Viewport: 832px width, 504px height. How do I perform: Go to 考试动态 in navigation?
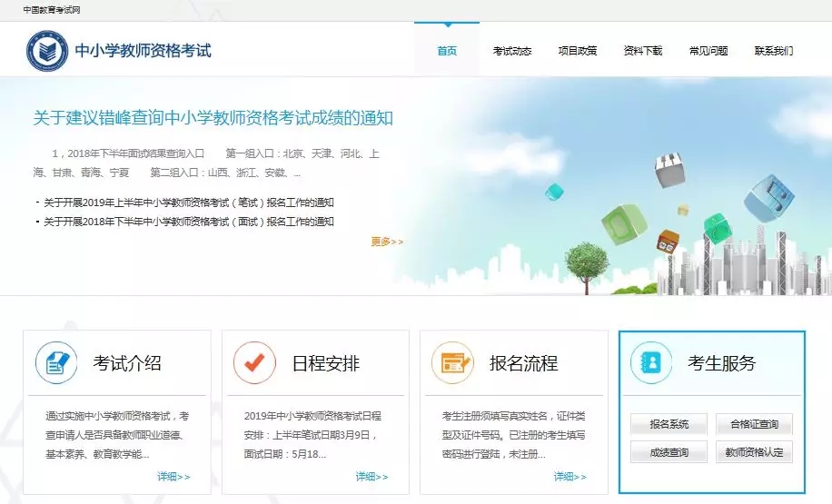coord(512,51)
